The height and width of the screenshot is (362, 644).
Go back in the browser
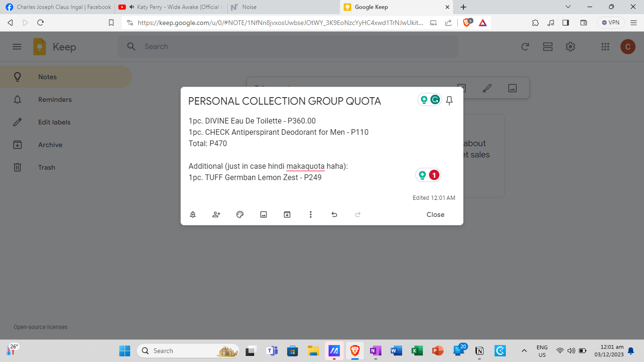click(x=10, y=22)
